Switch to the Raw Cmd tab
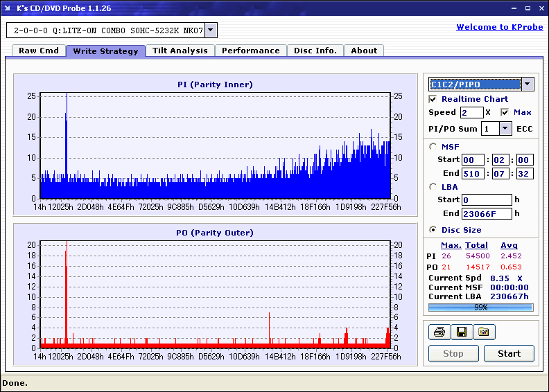Viewport: 549px width, 392px height. tap(39, 51)
